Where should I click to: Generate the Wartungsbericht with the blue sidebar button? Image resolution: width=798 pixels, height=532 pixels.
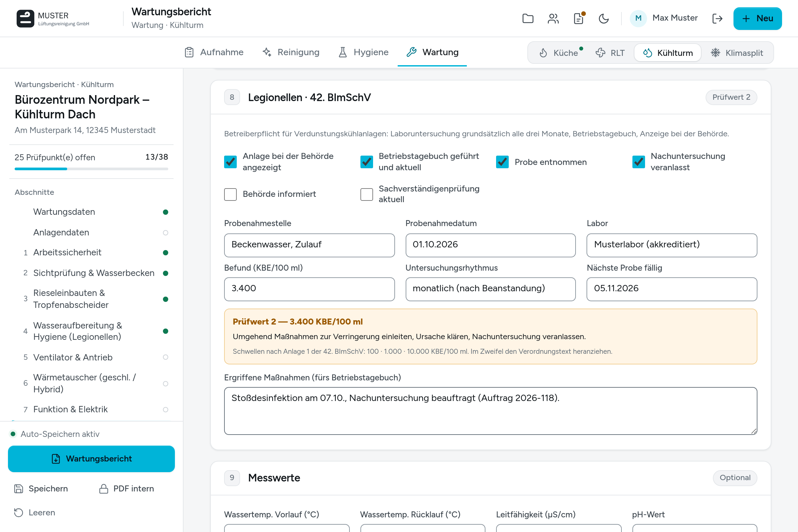pos(91,459)
